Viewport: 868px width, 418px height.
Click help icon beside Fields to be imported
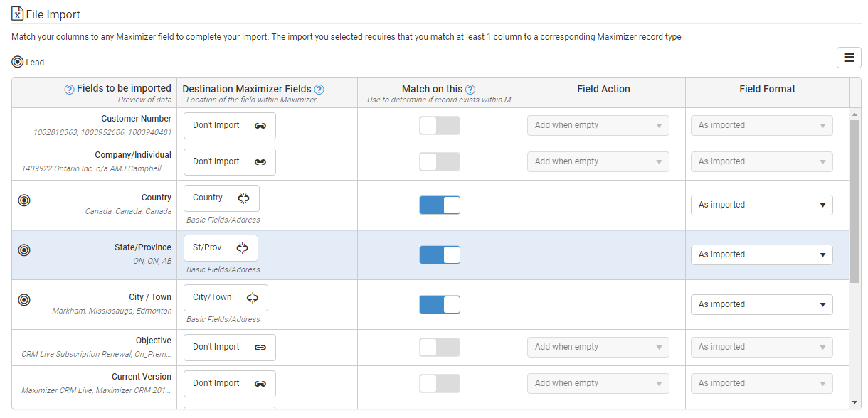(70, 90)
